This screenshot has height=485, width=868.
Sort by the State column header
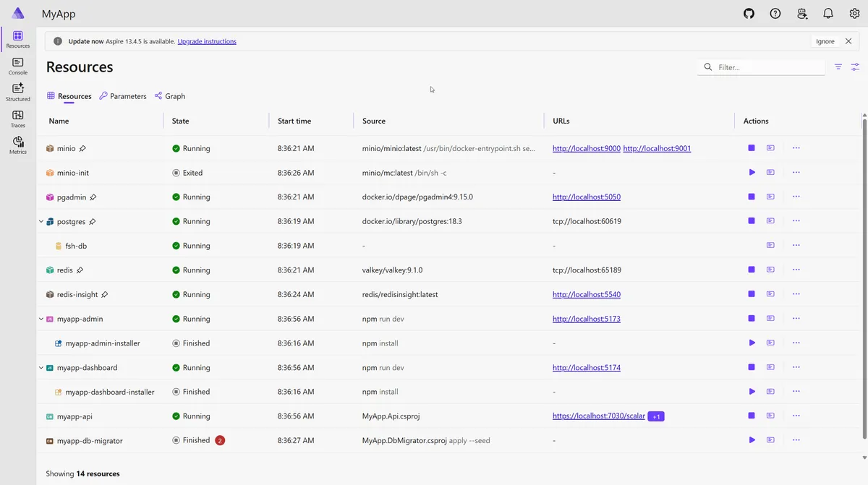click(181, 121)
